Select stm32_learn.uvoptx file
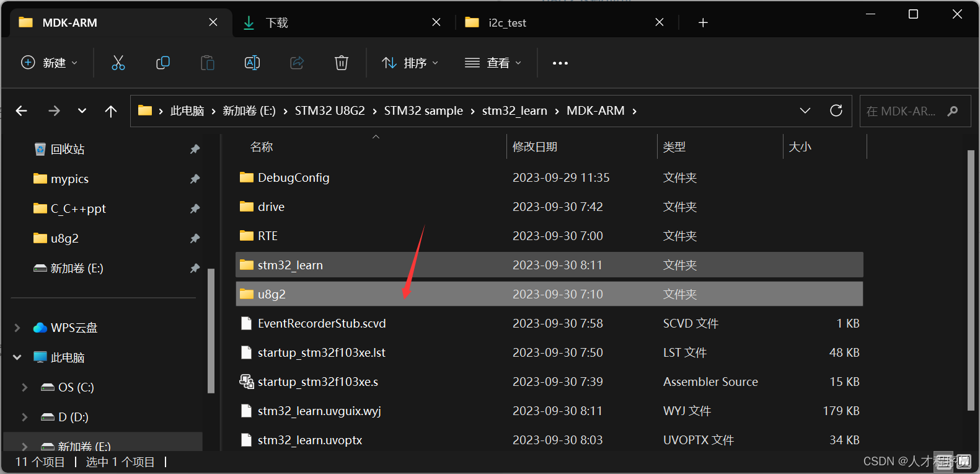This screenshot has width=980, height=474. point(549,440)
